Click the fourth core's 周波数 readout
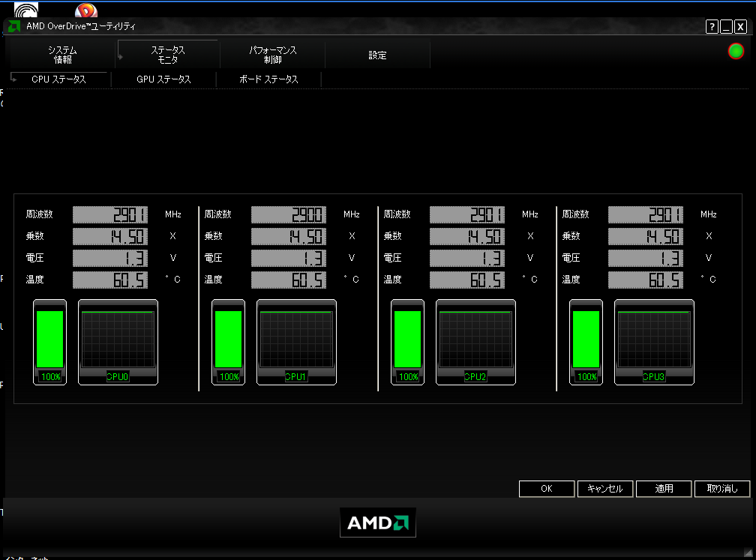756x560 pixels. click(x=645, y=214)
